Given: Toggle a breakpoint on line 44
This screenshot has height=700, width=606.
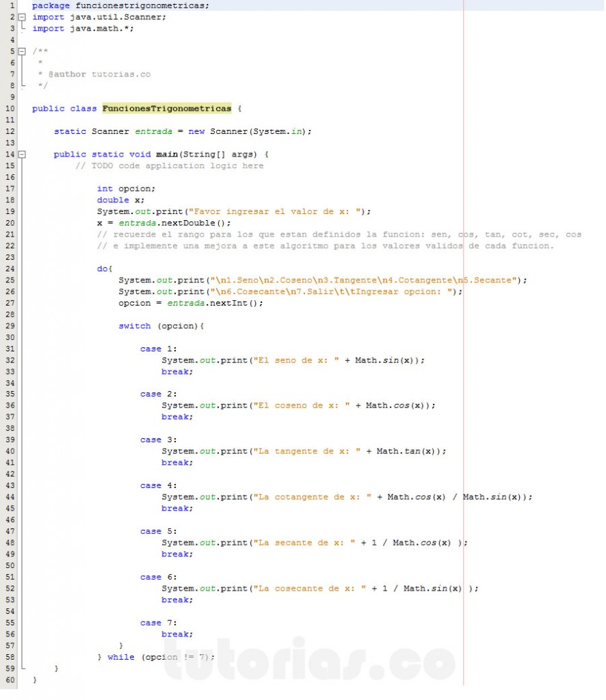Looking at the screenshot, I should 9,497.
